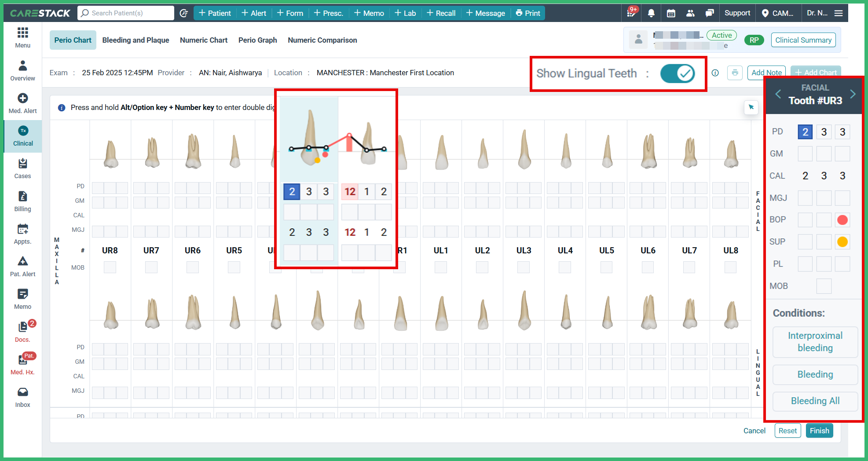Click the Finish button
This screenshot has width=868, height=461.
[819, 431]
